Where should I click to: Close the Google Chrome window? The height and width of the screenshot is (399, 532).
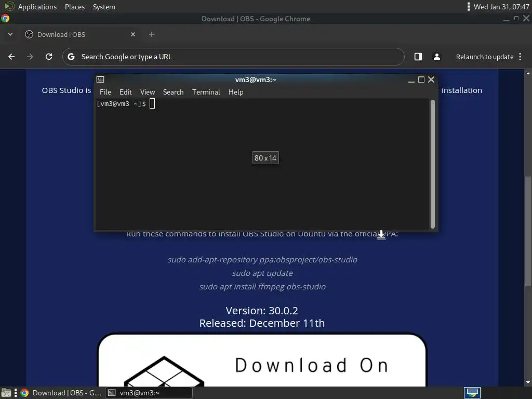526,18
